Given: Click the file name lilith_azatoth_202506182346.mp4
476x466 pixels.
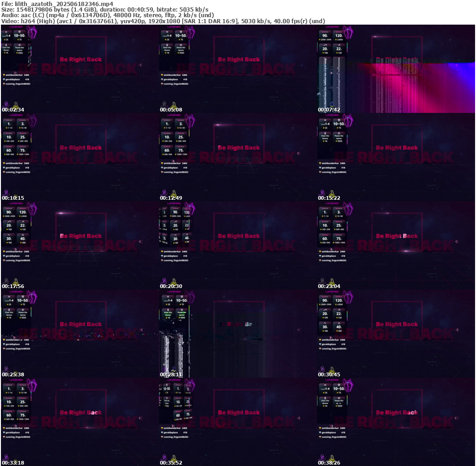Looking at the screenshot, I should point(64,4).
